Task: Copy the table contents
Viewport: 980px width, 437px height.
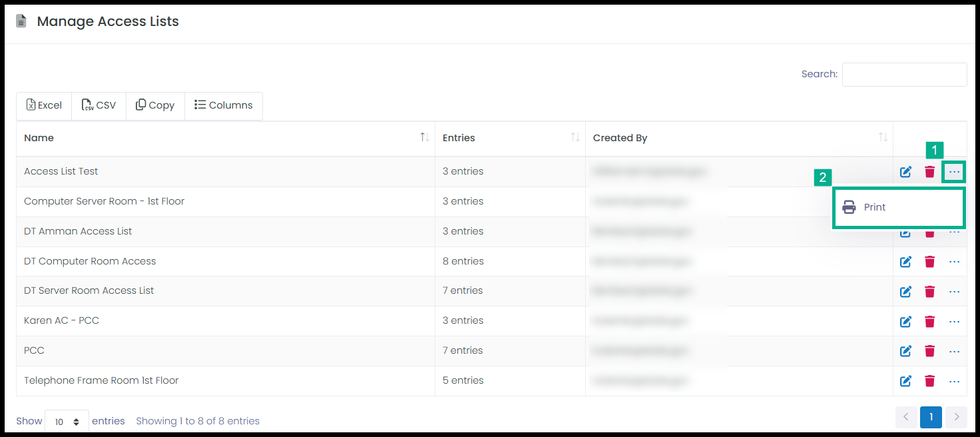Action: pyautogui.click(x=155, y=105)
